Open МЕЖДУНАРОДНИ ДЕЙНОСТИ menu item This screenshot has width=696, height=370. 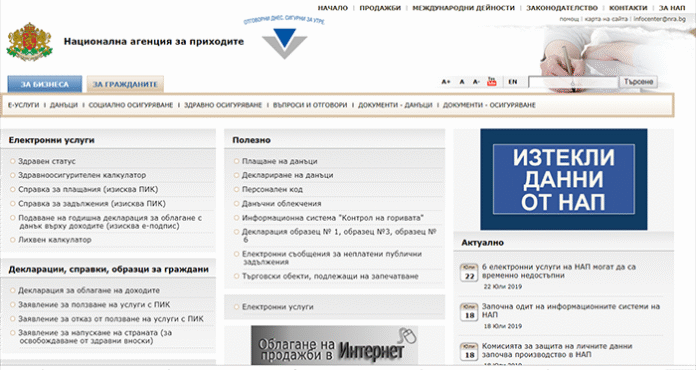(463, 8)
